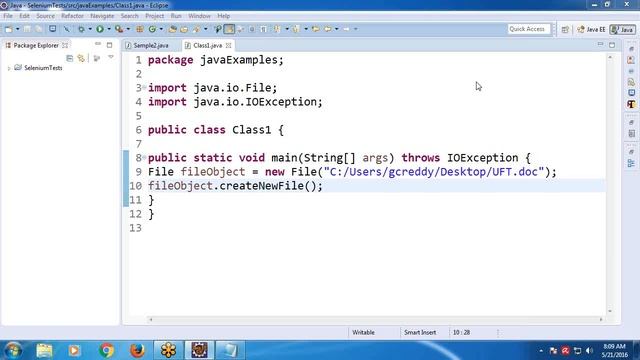The width and height of the screenshot is (640, 360).
Task: Switch to the Sample2.java tab
Action: (147, 45)
